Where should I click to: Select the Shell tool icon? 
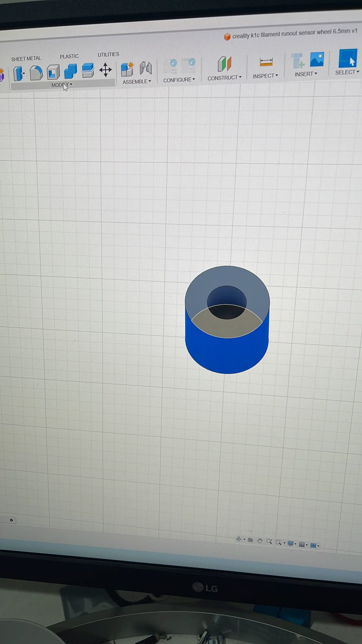53,72
